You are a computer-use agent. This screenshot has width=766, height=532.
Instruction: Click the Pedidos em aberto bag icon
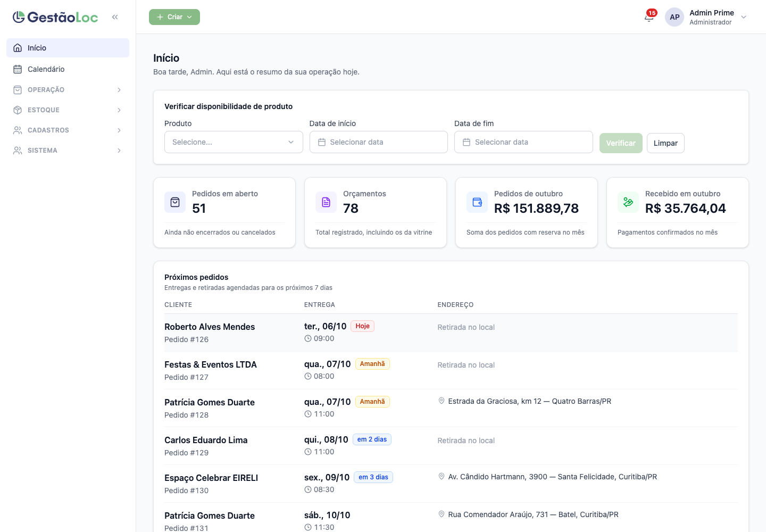point(175,202)
